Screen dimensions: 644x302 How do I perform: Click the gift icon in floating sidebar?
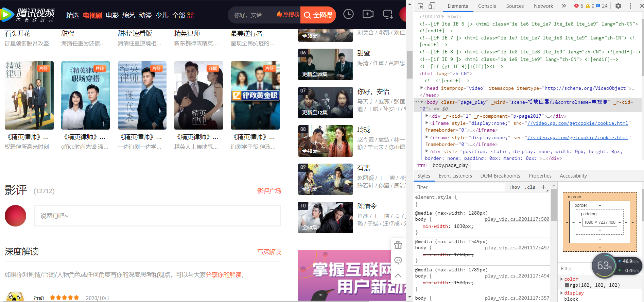[x=398, y=245]
